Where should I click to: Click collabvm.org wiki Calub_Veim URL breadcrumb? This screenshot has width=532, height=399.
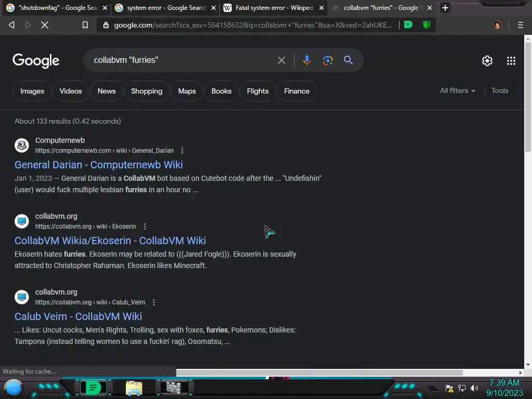point(90,302)
